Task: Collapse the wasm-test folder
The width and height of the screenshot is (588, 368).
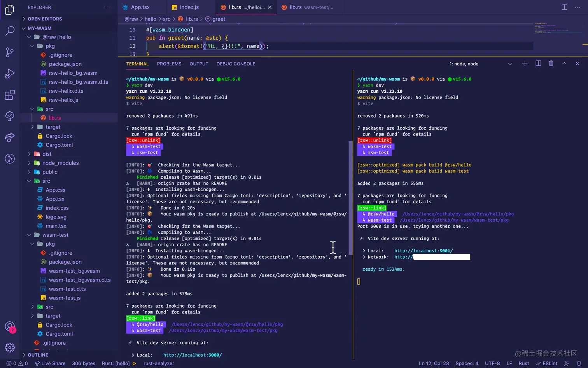Action: tap(69, 235)
